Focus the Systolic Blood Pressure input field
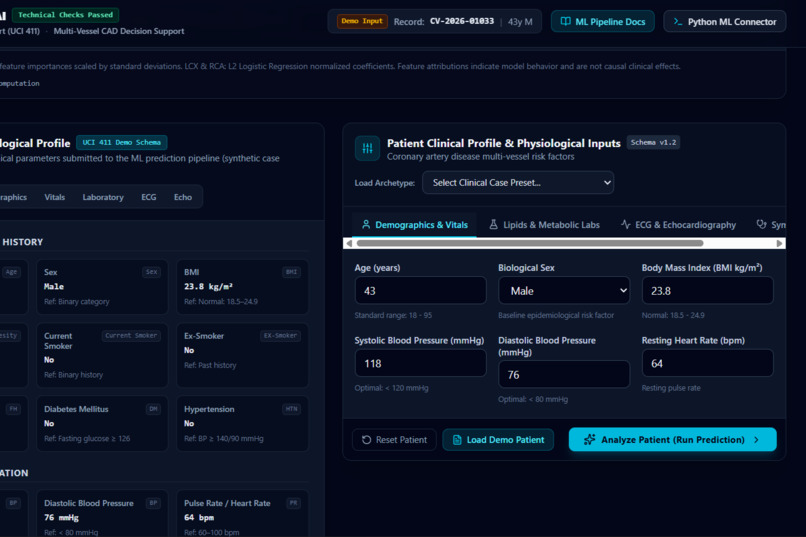The width and height of the screenshot is (806, 537). [420, 363]
